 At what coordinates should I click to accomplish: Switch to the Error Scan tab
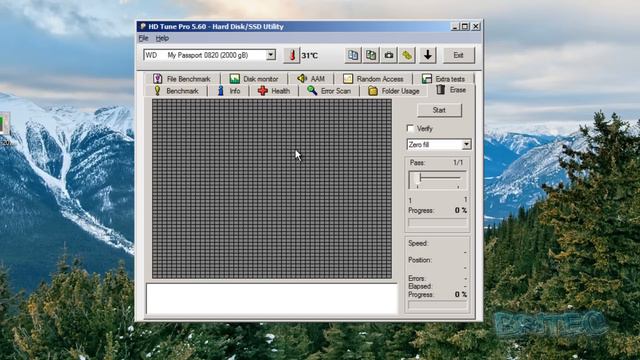point(329,91)
